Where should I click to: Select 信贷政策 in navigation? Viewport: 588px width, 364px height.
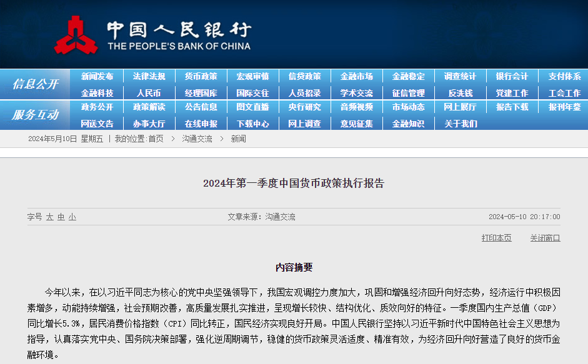click(304, 76)
